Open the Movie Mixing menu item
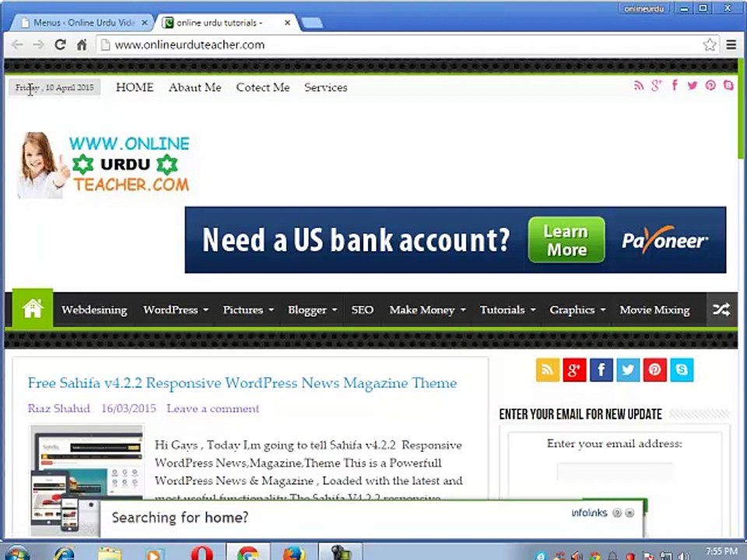This screenshot has height=560, width=747. (654, 310)
